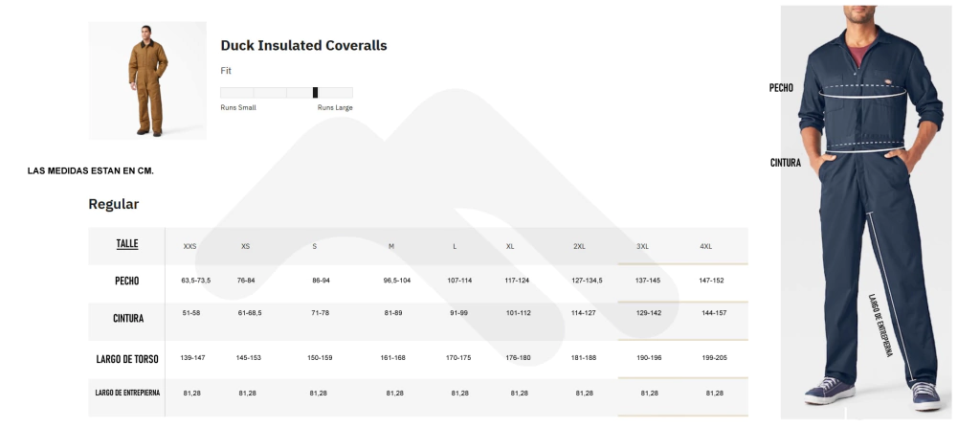Click the 129-142 waist value for 3XL

point(648,313)
